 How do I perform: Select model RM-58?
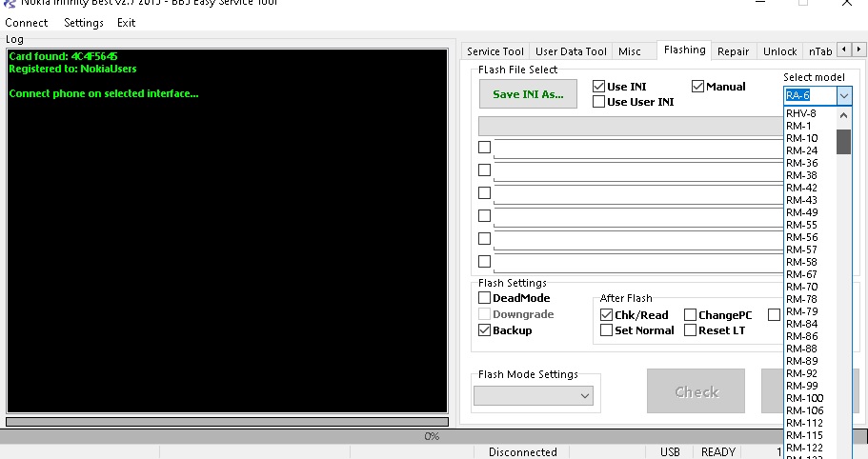pos(812,262)
